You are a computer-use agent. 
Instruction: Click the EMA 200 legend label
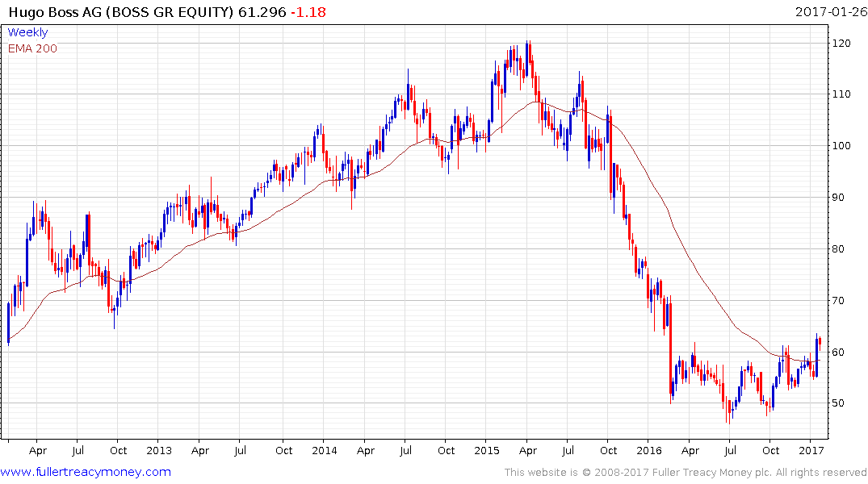(32, 48)
